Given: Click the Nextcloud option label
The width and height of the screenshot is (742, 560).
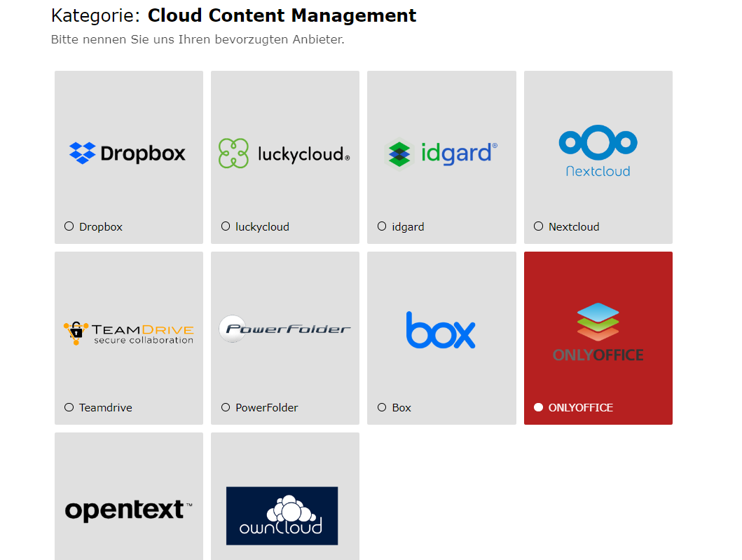Looking at the screenshot, I should click(574, 227).
